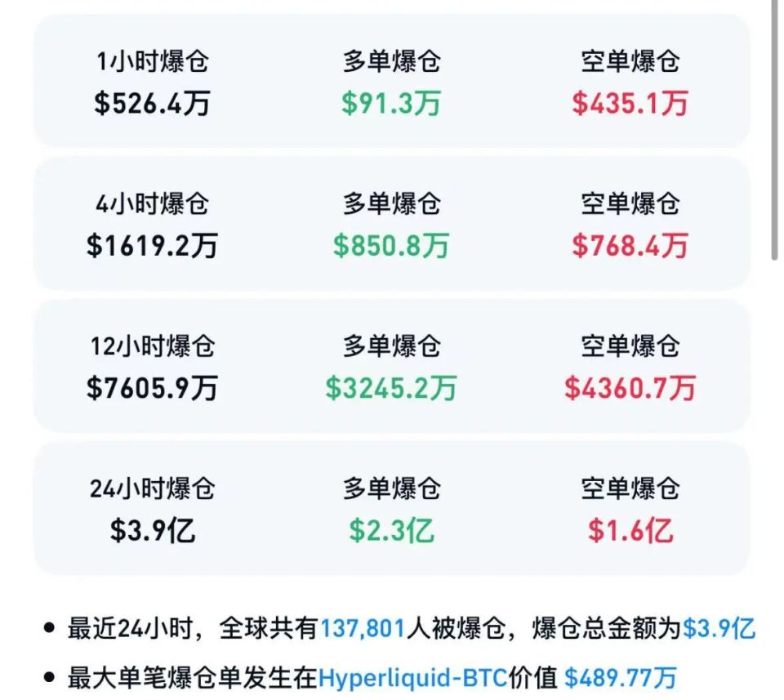Click the $7605.9万 twelve-hour total

click(x=152, y=390)
